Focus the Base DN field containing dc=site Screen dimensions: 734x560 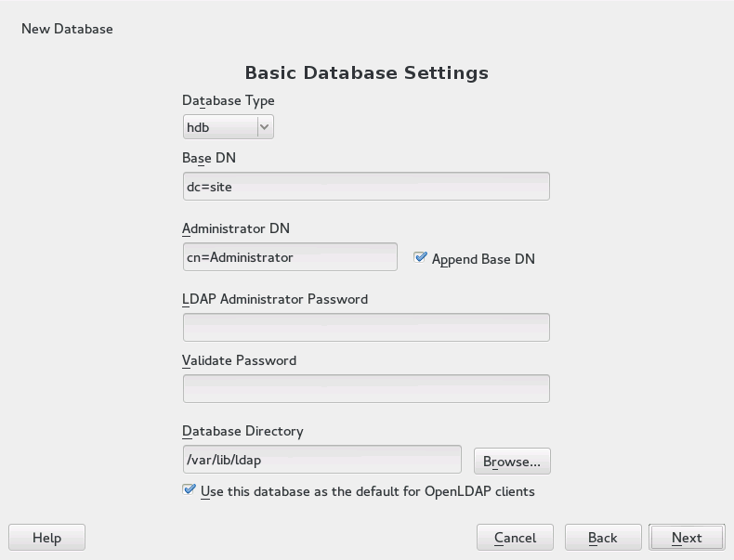pos(366,186)
